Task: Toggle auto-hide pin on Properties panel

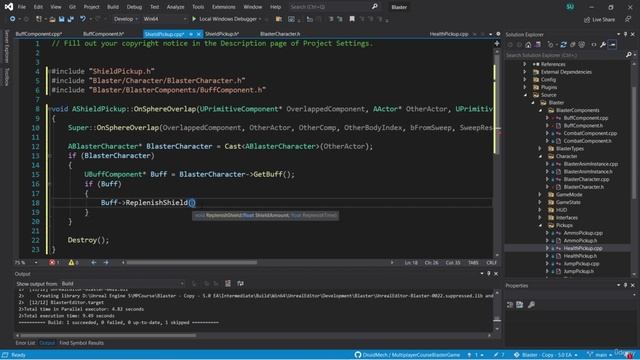Action: coord(625,285)
